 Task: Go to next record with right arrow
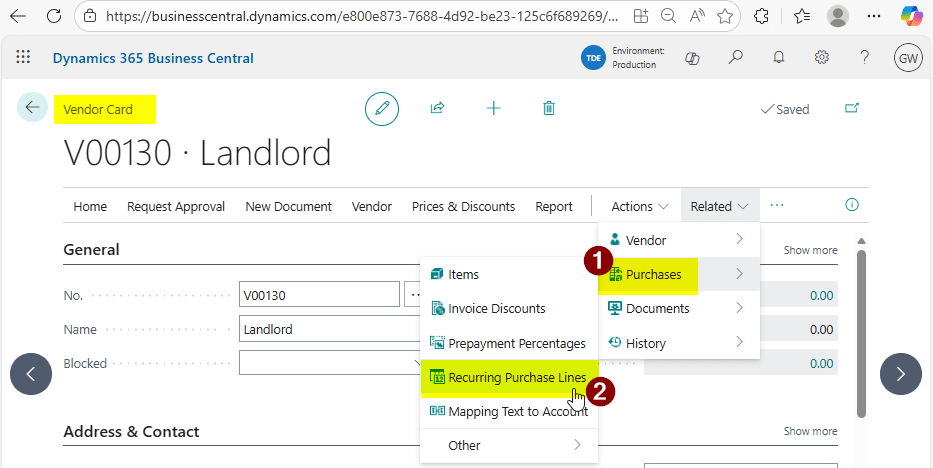click(900, 374)
